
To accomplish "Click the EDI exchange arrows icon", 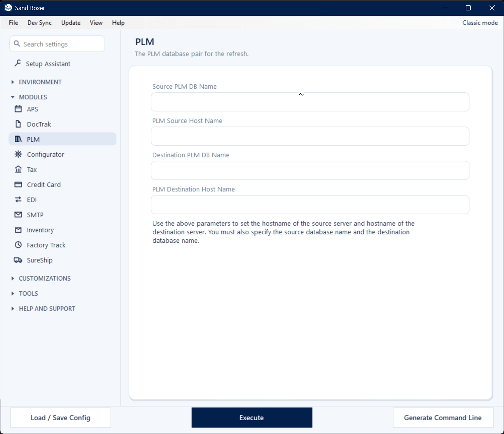I will pyautogui.click(x=18, y=200).
